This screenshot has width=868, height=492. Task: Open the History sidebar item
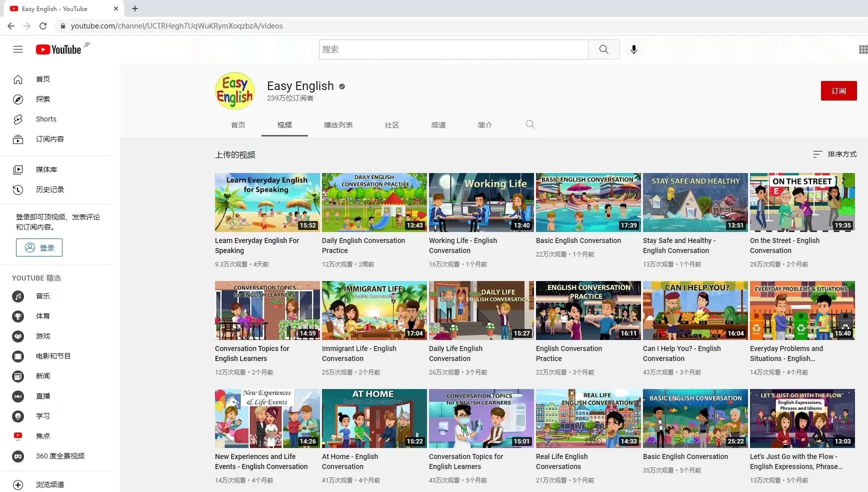click(49, 189)
